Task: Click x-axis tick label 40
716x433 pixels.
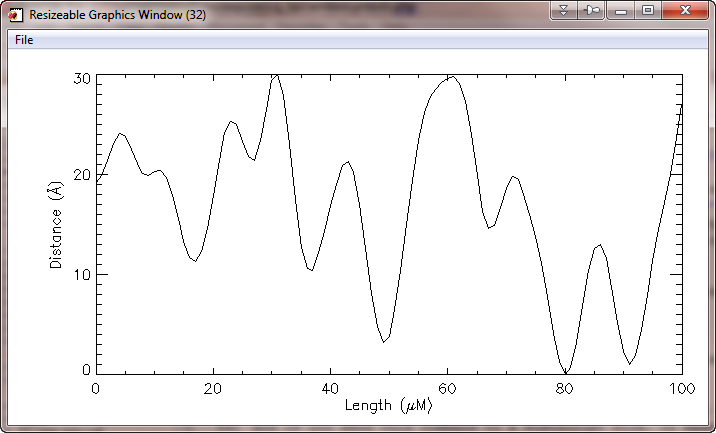Action: pyautogui.click(x=330, y=388)
